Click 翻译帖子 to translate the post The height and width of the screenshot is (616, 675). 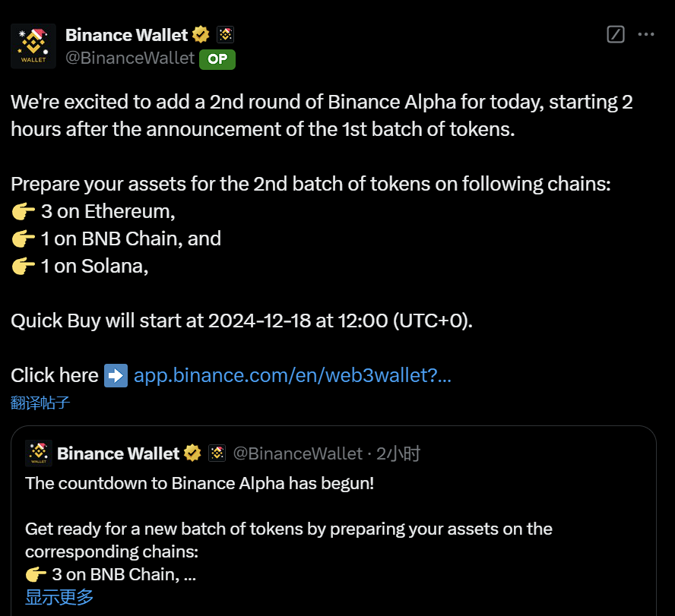[41, 403]
